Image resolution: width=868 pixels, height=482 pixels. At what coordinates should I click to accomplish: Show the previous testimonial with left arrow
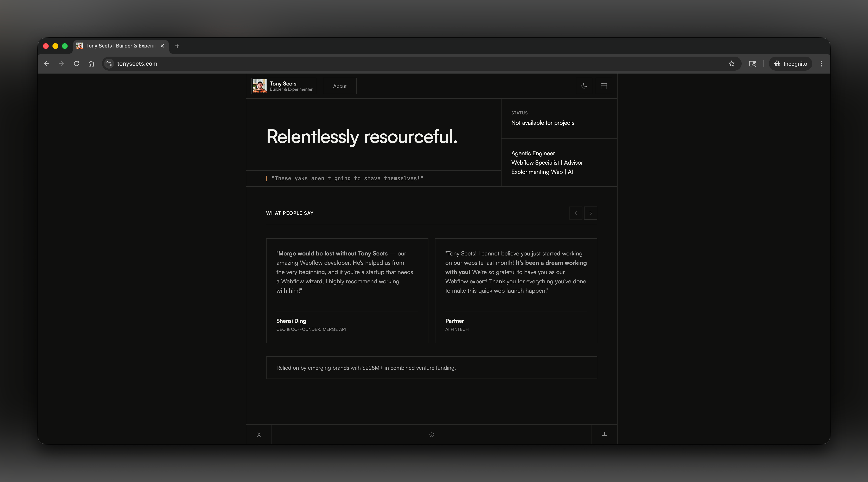(x=575, y=213)
